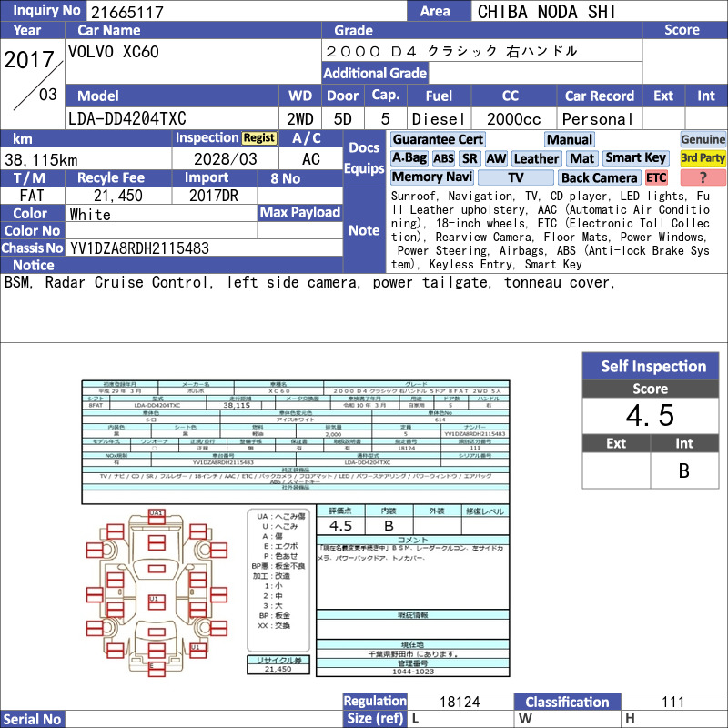Select the Self Inspection header
The image size is (728, 728).
[x=651, y=366]
